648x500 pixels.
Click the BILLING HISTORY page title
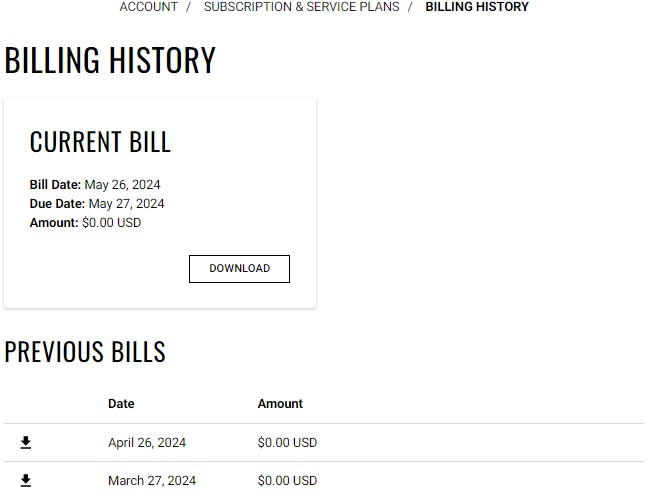(110, 60)
